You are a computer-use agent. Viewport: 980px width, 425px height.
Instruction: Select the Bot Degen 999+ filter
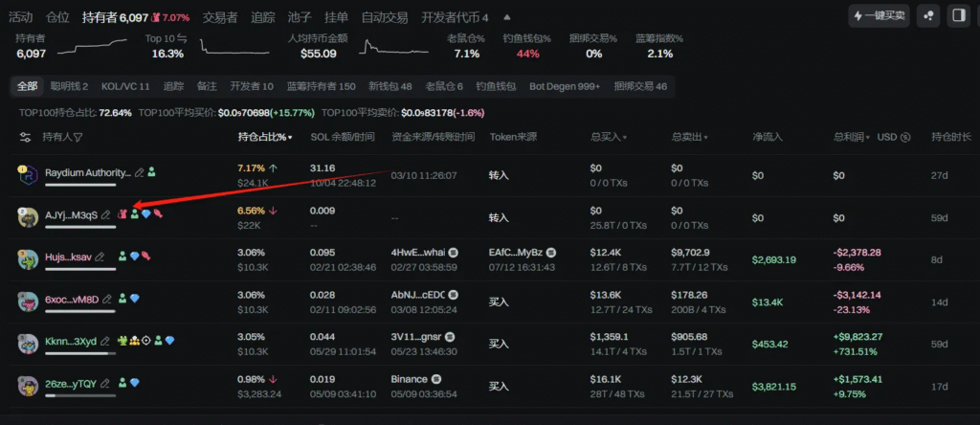coord(565,86)
